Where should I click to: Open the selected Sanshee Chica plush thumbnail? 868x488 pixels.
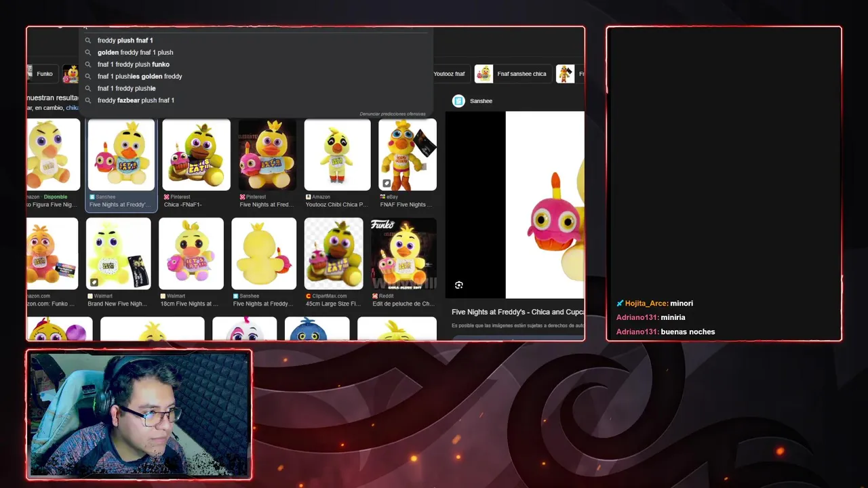click(x=121, y=155)
